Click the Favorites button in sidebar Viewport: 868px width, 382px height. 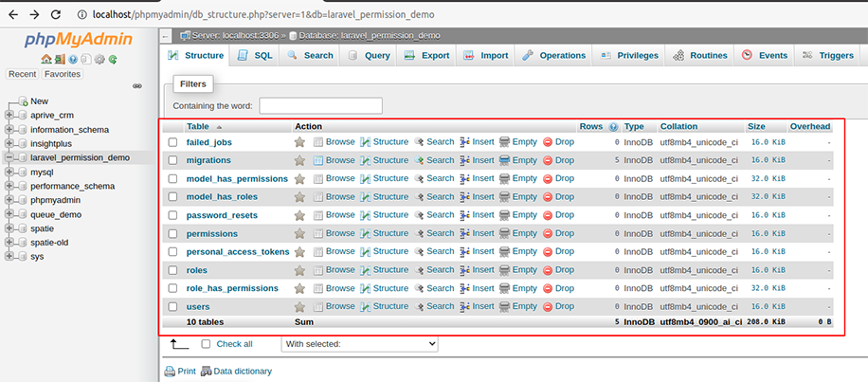[63, 74]
